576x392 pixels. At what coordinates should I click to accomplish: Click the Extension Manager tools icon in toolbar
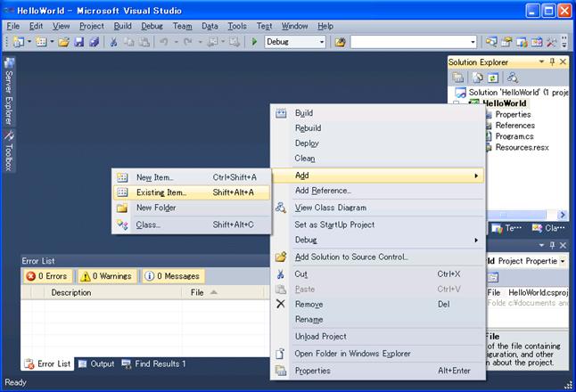pos(551,42)
